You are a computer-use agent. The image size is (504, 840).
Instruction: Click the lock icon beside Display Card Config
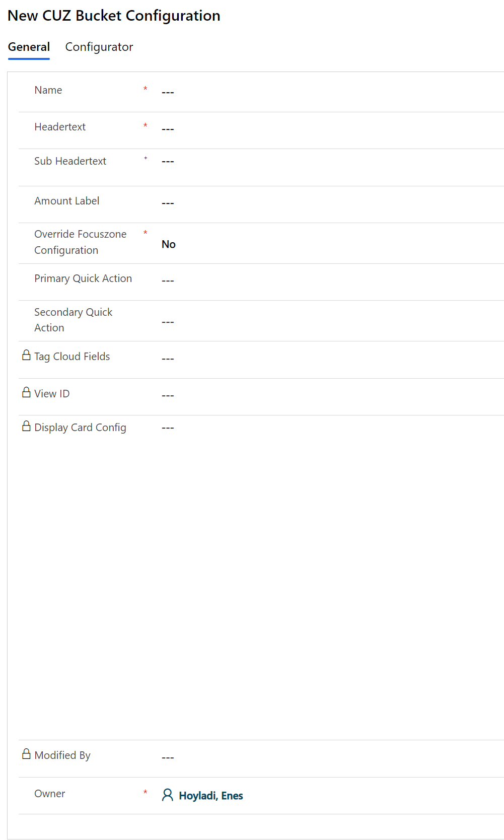(x=26, y=427)
